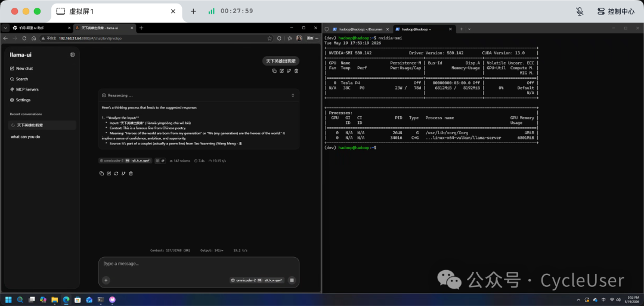Collapse the Reasoning block with its chevron
The image size is (644, 306).
(x=293, y=95)
